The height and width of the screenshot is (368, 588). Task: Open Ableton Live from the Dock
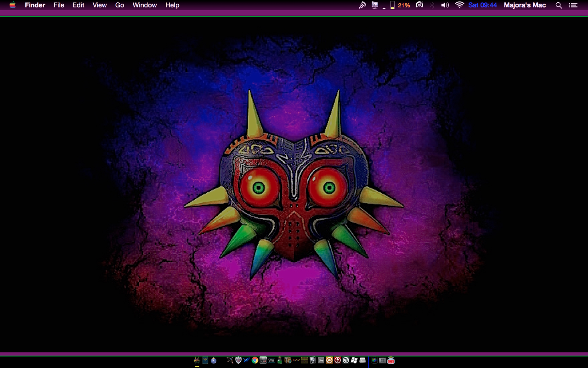(x=321, y=360)
